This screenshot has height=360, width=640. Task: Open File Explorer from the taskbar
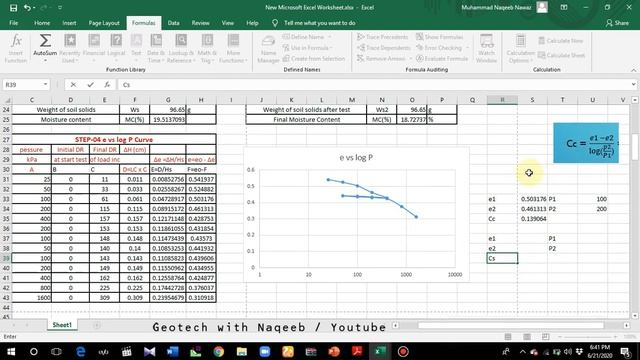pos(242,351)
